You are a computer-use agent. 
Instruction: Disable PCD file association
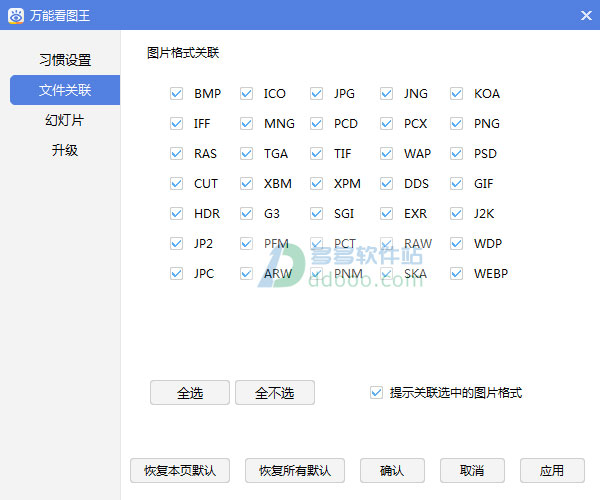316,124
